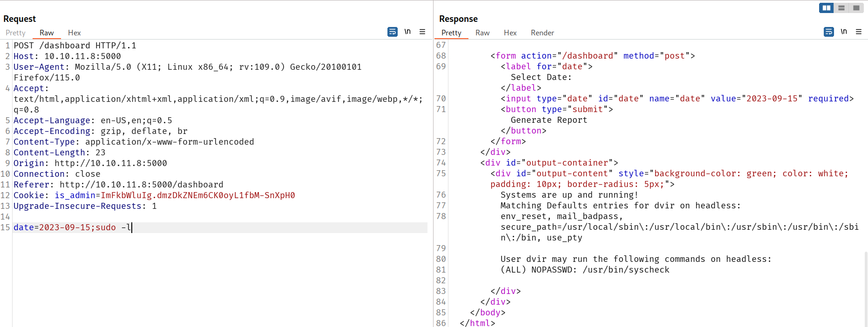Show non-printable characters \n in Response panel
This screenshot has width=868, height=327.
(x=844, y=32)
